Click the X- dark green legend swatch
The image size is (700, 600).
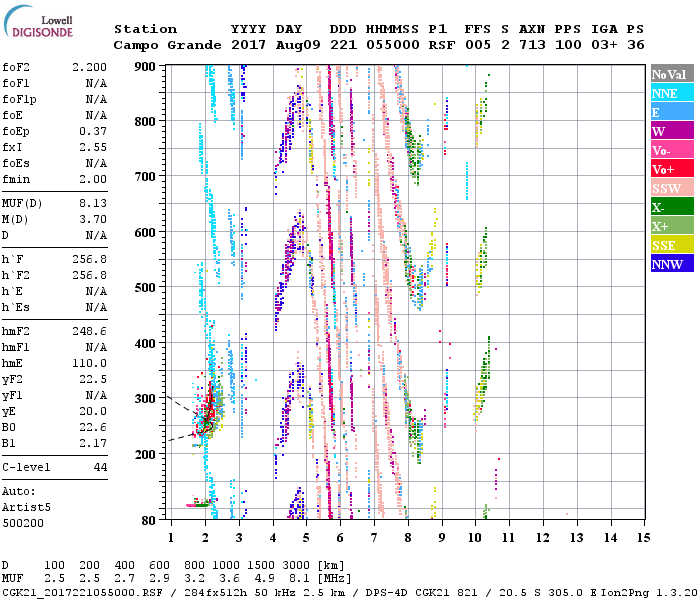668,207
